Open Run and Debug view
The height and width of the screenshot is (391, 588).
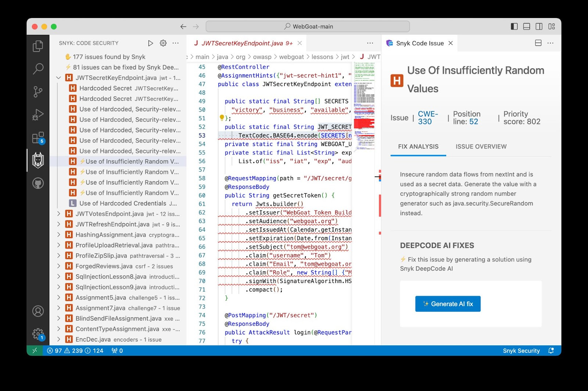[38, 115]
